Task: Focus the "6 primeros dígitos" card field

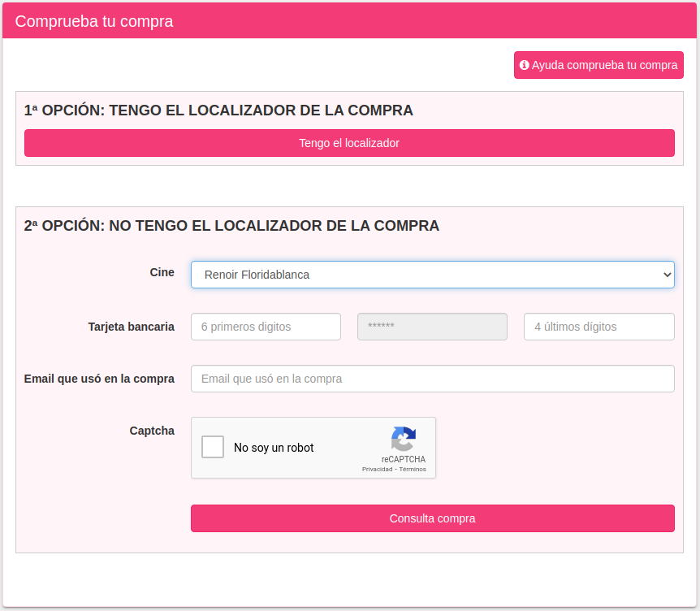Action: pos(266,327)
